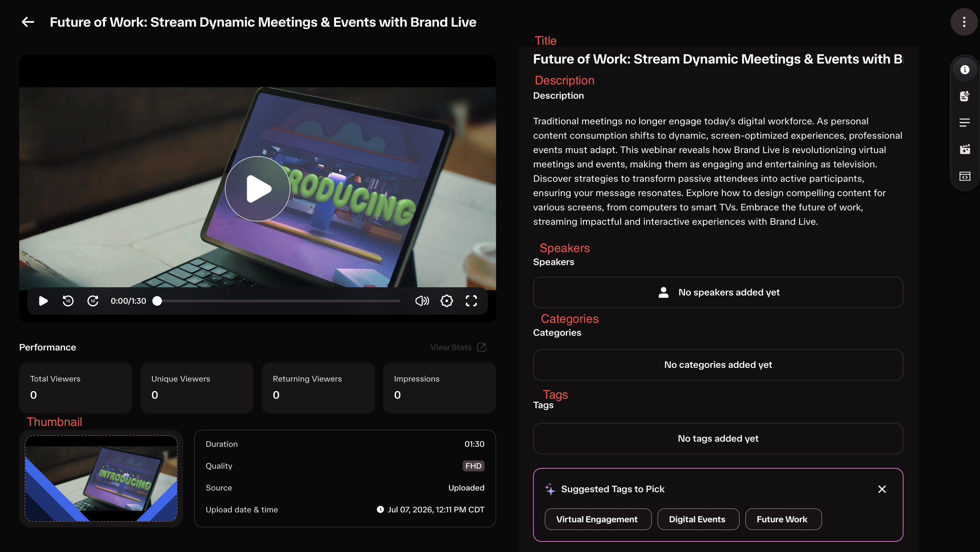Click the Returning Viewers stat card

[318, 388]
